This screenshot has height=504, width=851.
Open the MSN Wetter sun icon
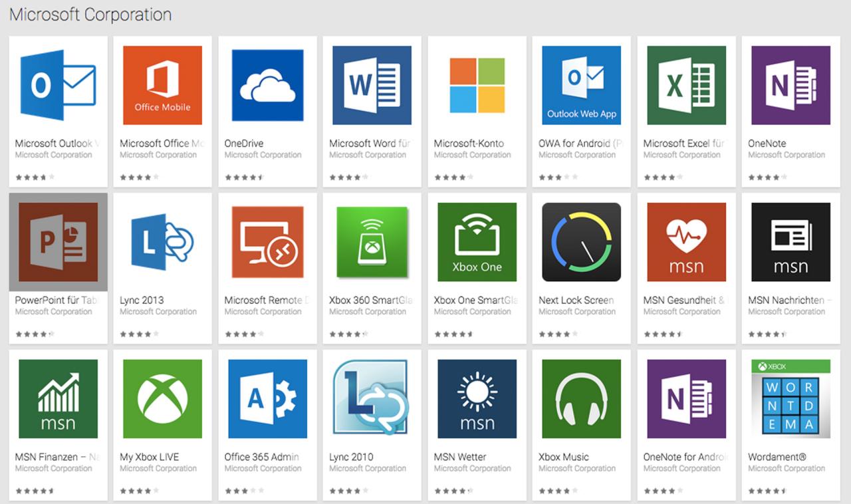[477, 399]
